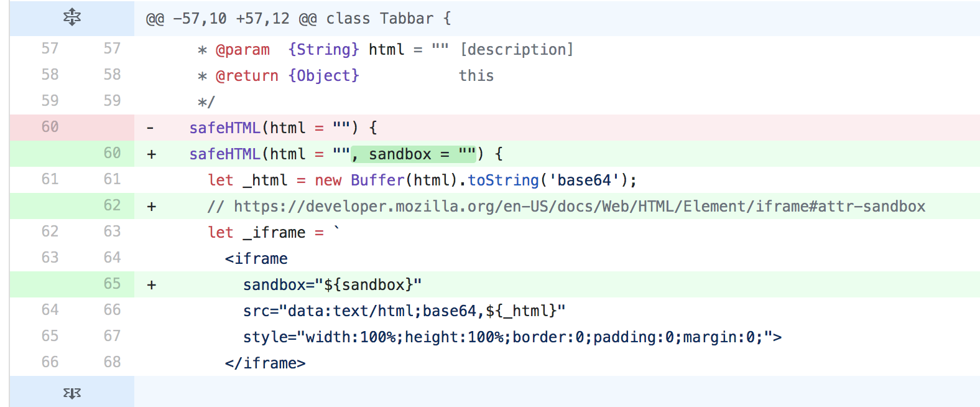980x407 pixels.
Task: Click the plus marker on the sandbox attribute line
Action: pyautogui.click(x=151, y=285)
